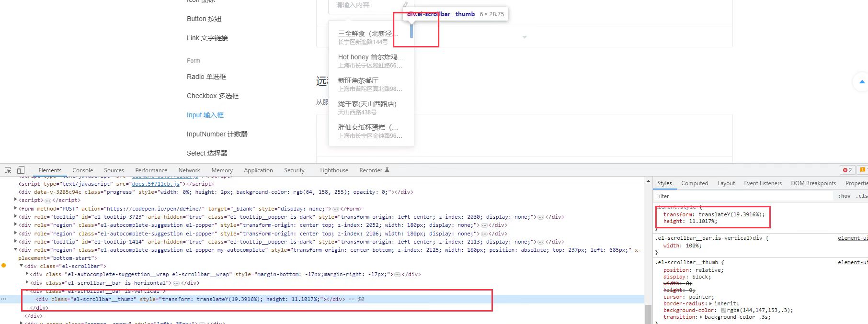Screen dimensions: 868x324
Task: Go to Input 输入框 in sidebar
Action: point(205,115)
